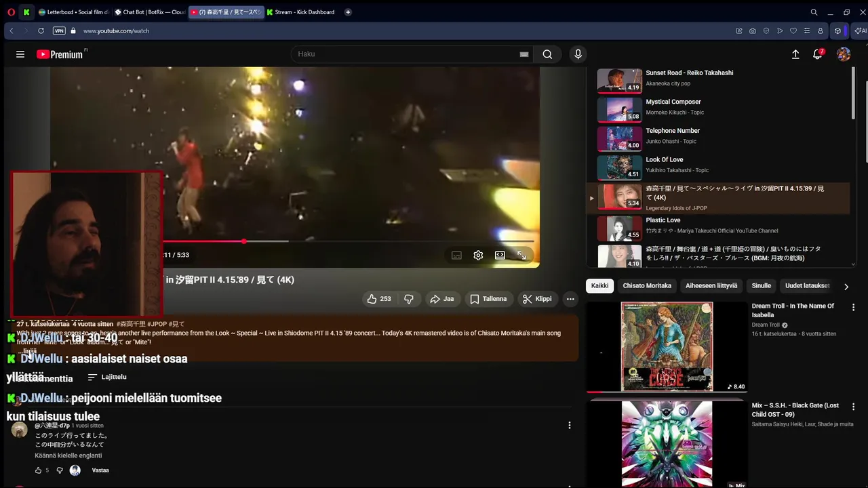
Task: Open the Opera AI assistant button
Action: [859, 30]
